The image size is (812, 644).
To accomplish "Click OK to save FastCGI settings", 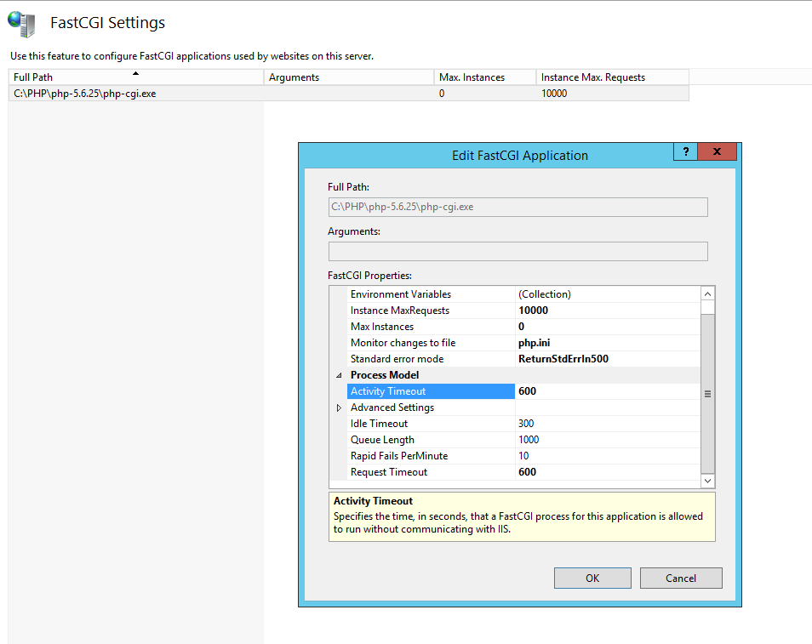I will click(592, 578).
